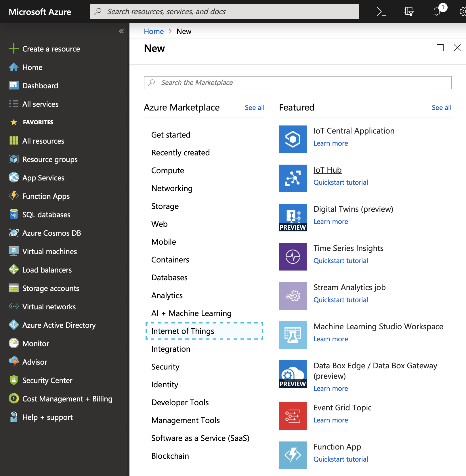
Task: Select the Security Center shield icon in sidebar
Action: pyautogui.click(x=13, y=380)
